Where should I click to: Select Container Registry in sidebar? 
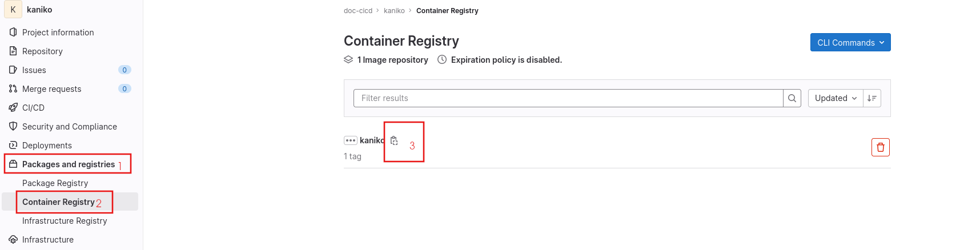point(58,202)
